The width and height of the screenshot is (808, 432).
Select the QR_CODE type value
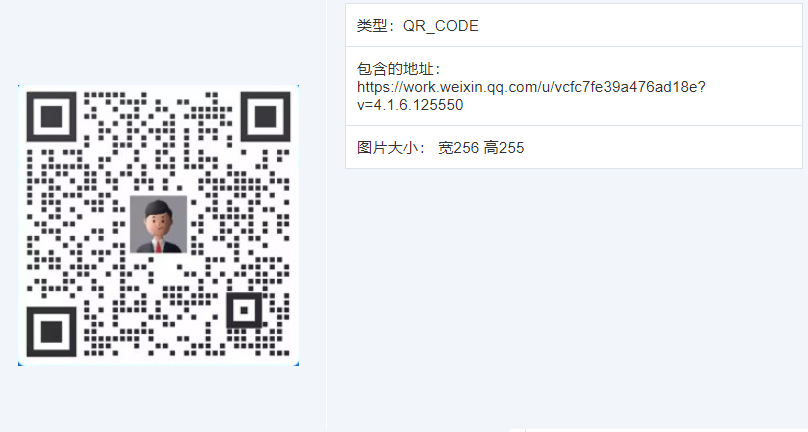pyautogui.click(x=441, y=26)
